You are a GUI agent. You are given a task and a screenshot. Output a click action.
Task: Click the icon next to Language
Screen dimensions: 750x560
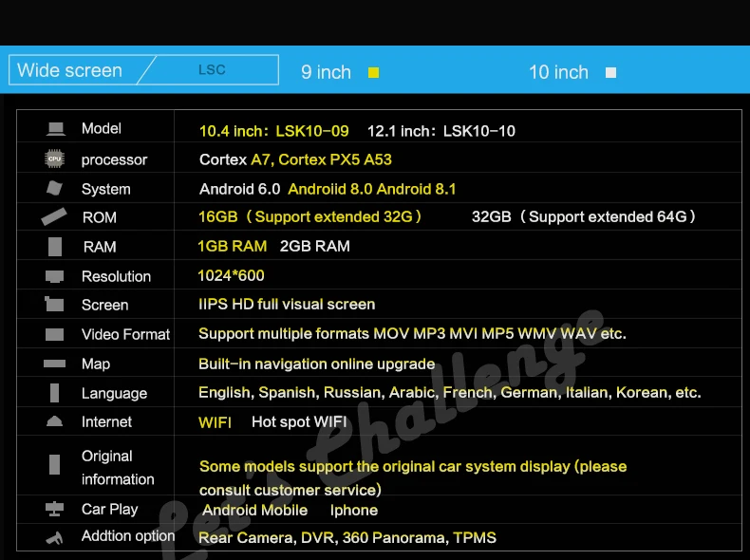pyautogui.click(x=54, y=393)
